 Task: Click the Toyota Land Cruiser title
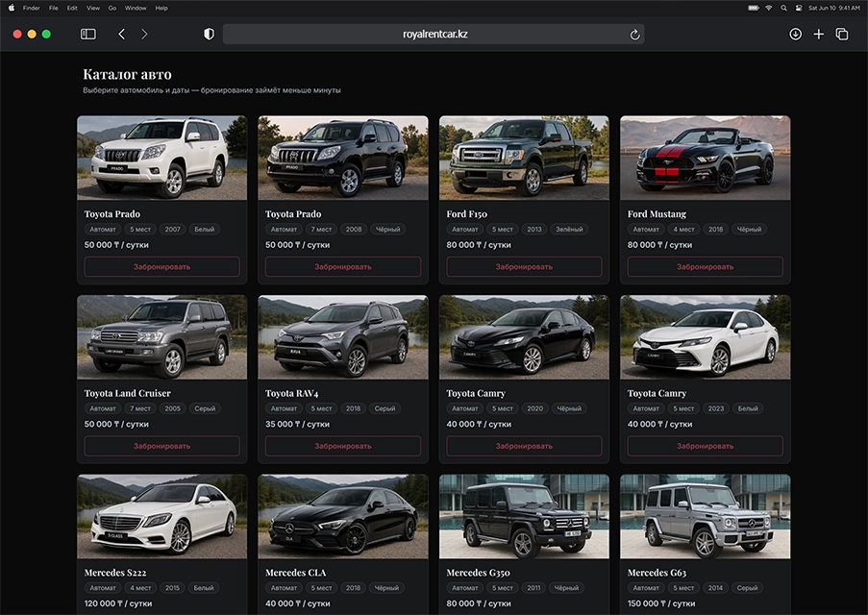point(127,393)
